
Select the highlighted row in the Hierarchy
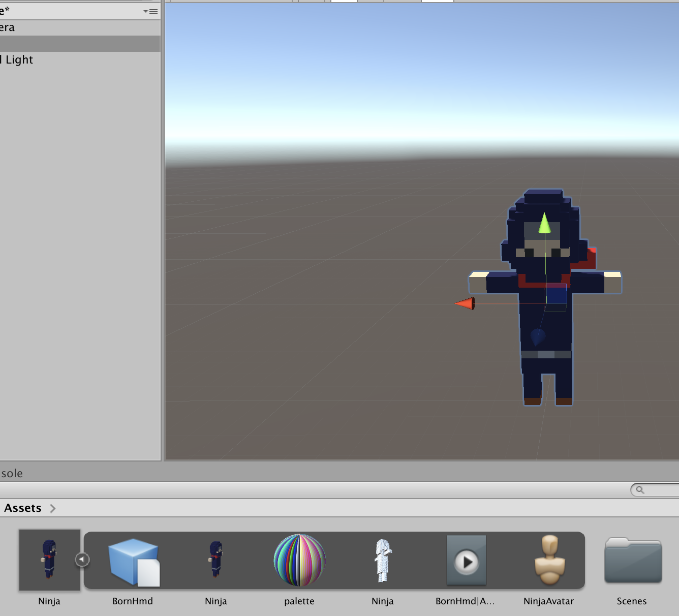coord(80,44)
